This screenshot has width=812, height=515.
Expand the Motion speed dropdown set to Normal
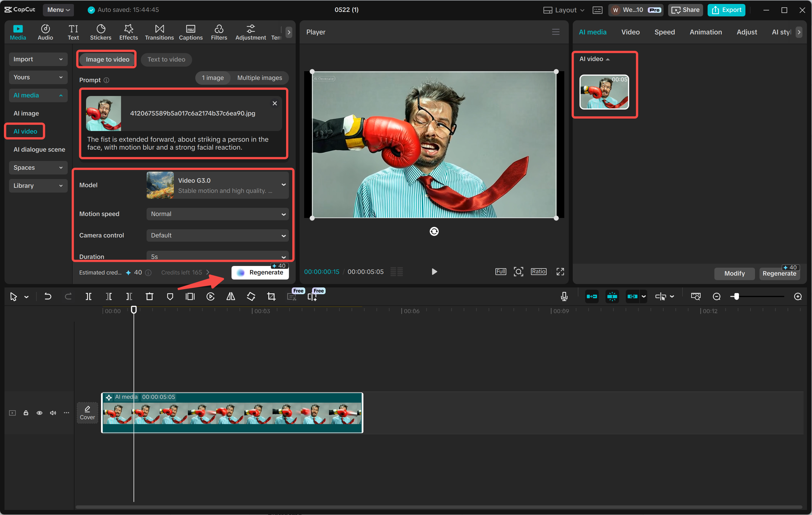pyautogui.click(x=217, y=214)
